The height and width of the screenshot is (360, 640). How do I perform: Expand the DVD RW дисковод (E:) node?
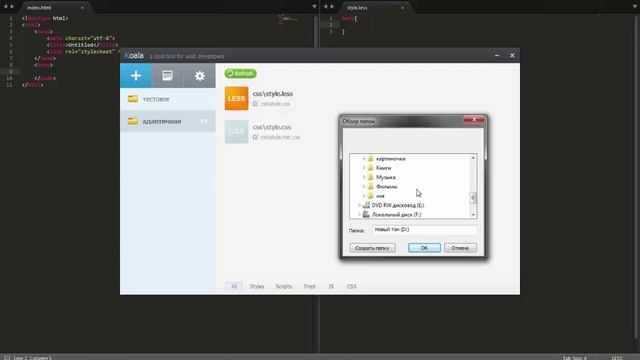click(x=359, y=205)
